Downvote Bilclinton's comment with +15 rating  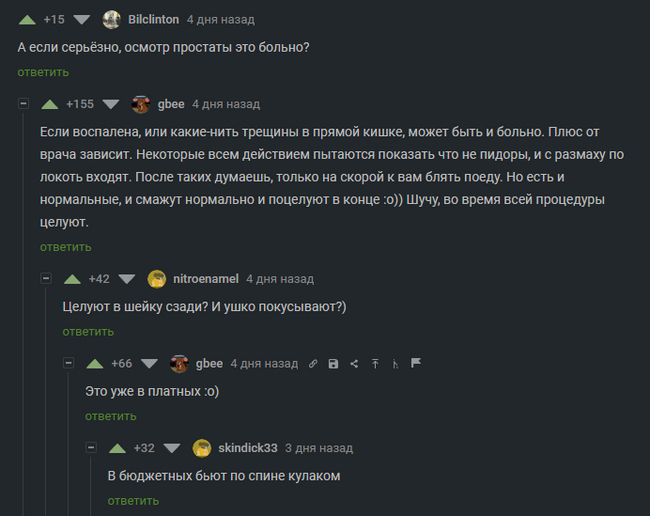[x=82, y=19]
